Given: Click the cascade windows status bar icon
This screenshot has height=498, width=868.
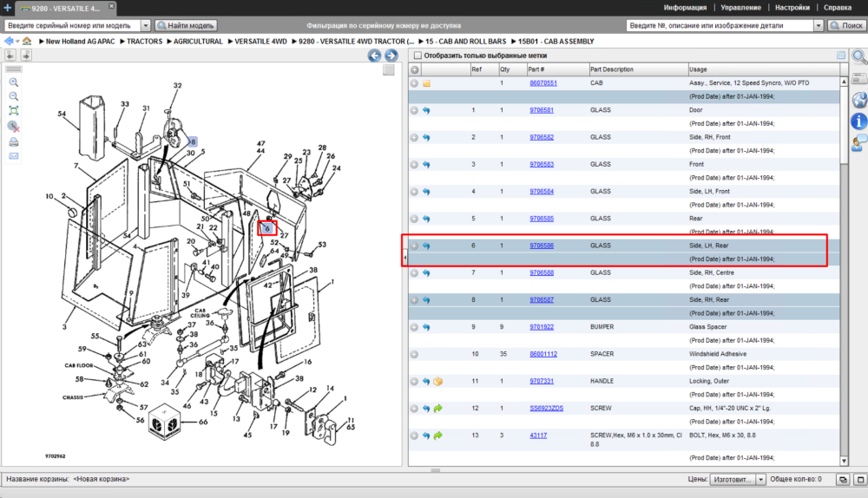Looking at the screenshot, I should click(843, 480).
